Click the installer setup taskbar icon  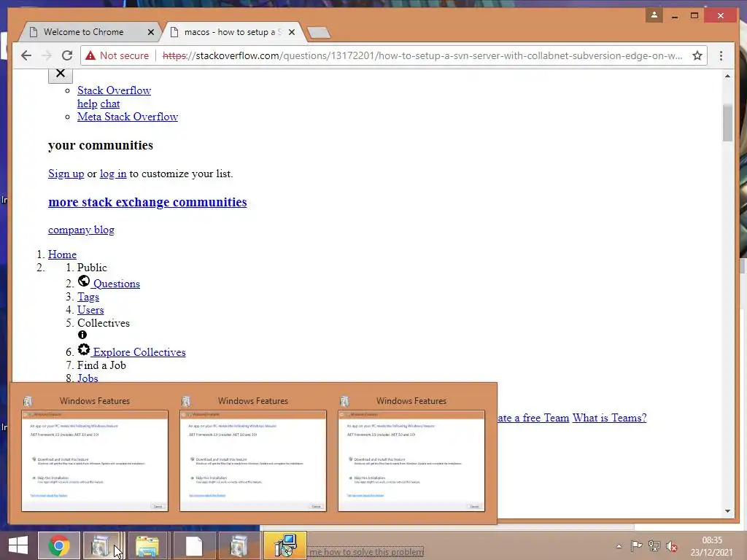point(285,545)
